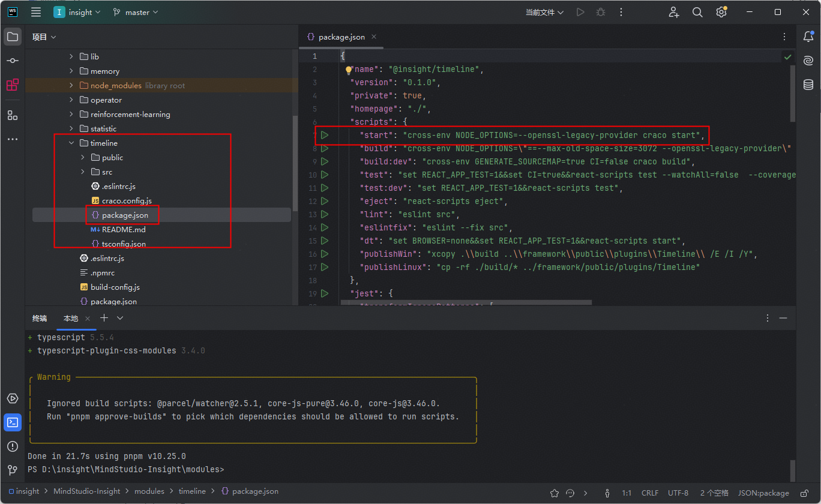This screenshot has height=504, width=821.
Task: Open the Project tool window icon
Action: (x=12, y=37)
